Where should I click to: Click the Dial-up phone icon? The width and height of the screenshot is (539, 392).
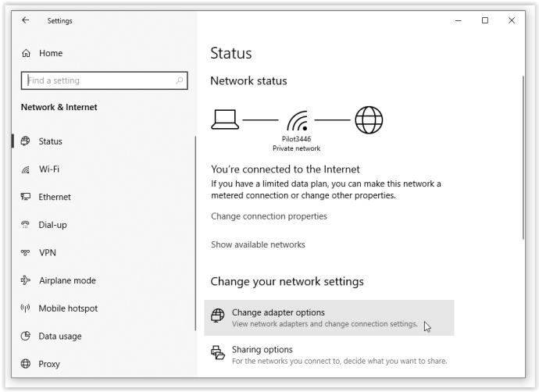tap(26, 225)
